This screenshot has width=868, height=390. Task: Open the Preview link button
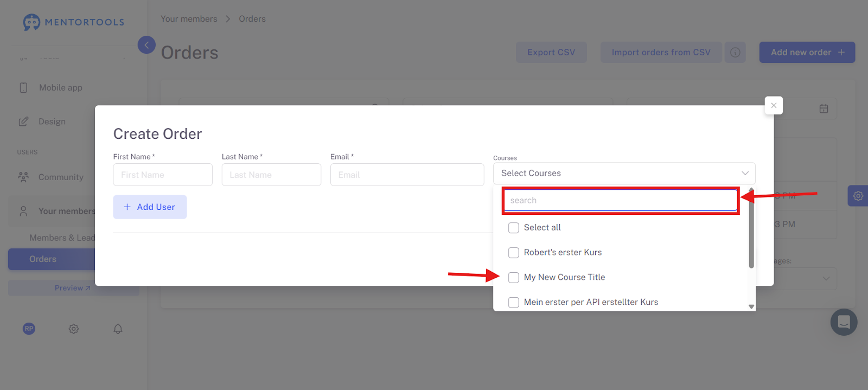(x=73, y=288)
